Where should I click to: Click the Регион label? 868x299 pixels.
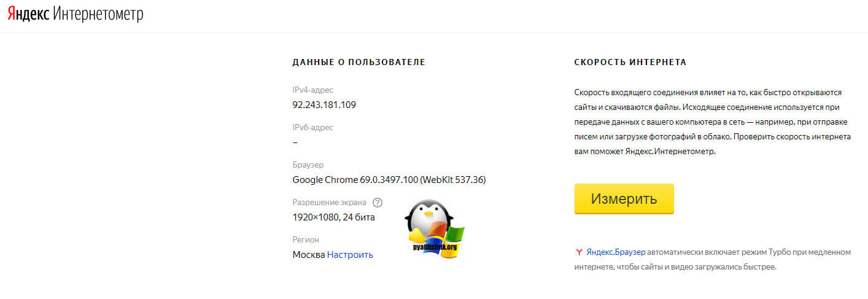tap(306, 239)
